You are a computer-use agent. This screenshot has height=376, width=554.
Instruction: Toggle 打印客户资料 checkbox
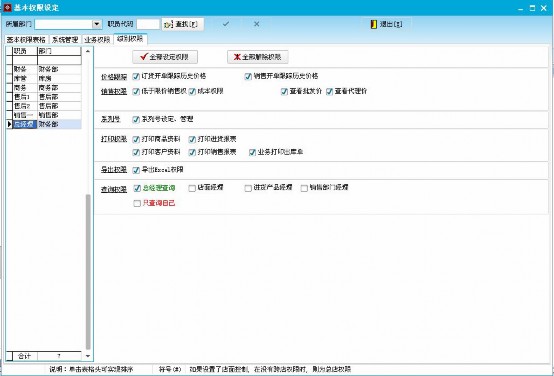click(136, 152)
